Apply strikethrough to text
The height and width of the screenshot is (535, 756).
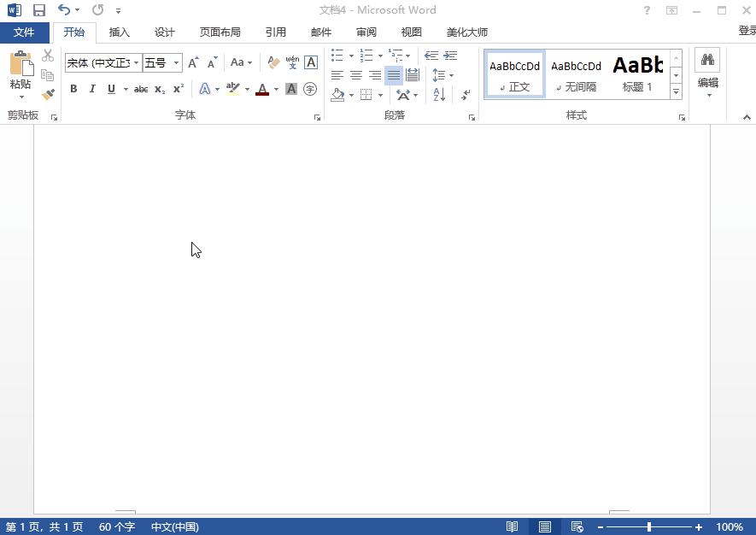tap(139, 88)
